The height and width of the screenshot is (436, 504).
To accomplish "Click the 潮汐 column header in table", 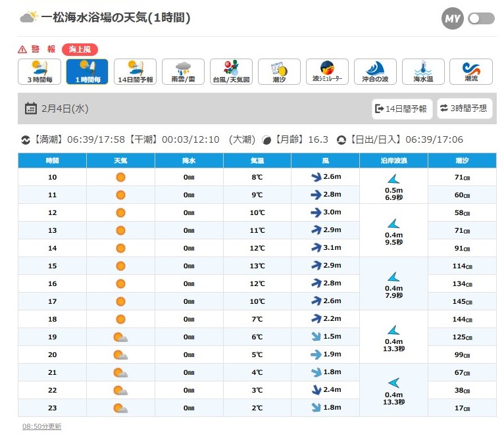I will point(462,160).
